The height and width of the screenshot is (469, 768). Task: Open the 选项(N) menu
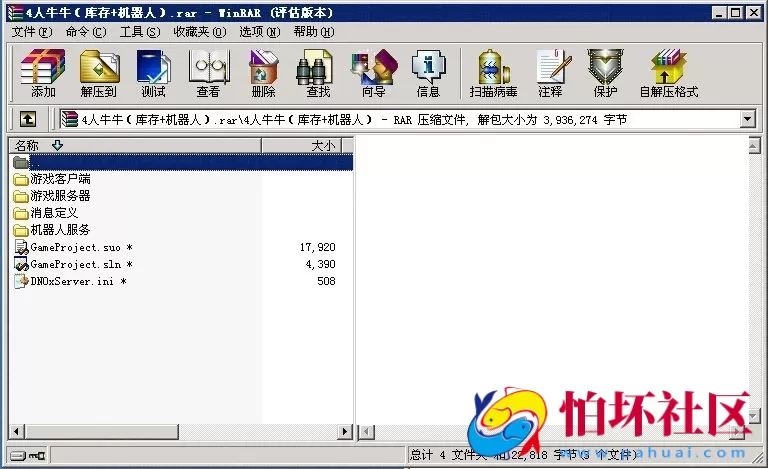pyautogui.click(x=260, y=32)
